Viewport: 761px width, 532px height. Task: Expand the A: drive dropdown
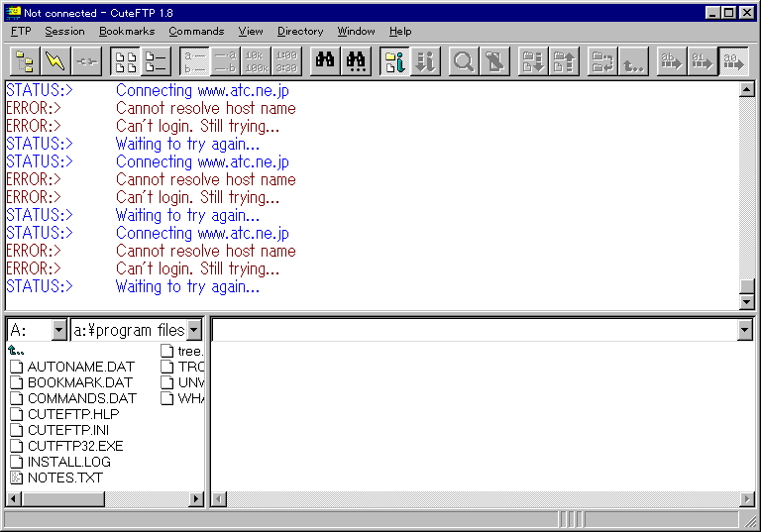(58, 330)
